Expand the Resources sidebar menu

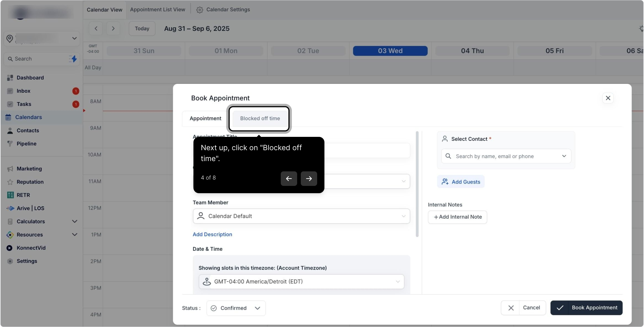tap(75, 235)
